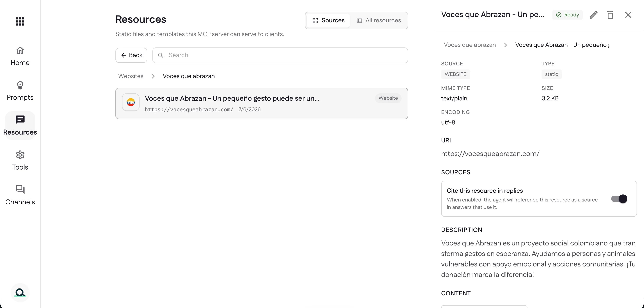Screen dimensions: 644x308
Task: Click the text/plain MIME type value
Action: [x=454, y=98]
